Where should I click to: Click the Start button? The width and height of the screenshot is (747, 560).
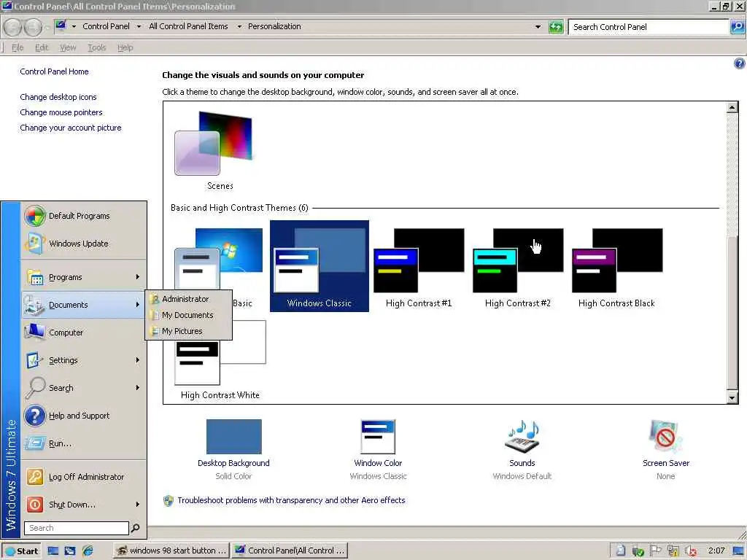pos(21,551)
